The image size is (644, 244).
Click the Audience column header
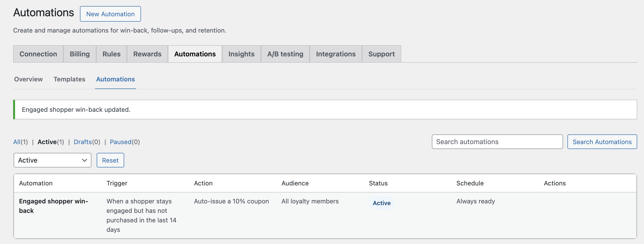(295, 183)
